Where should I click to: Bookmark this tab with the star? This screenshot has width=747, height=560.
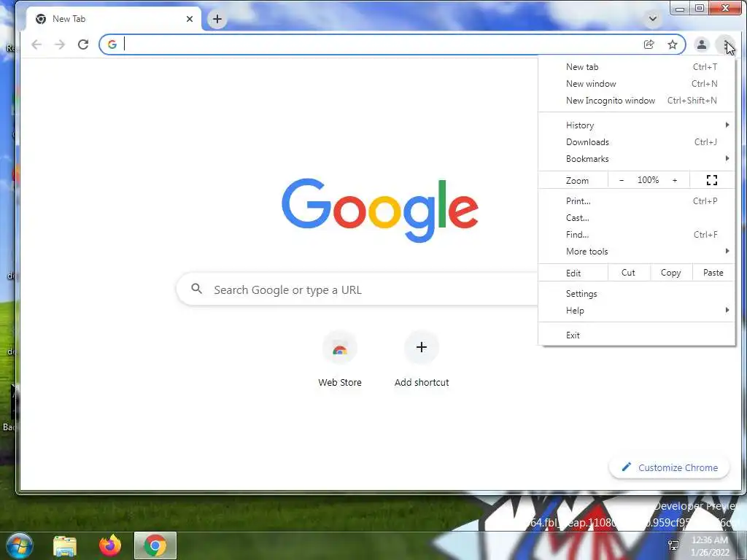pyautogui.click(x=672, y=44)
